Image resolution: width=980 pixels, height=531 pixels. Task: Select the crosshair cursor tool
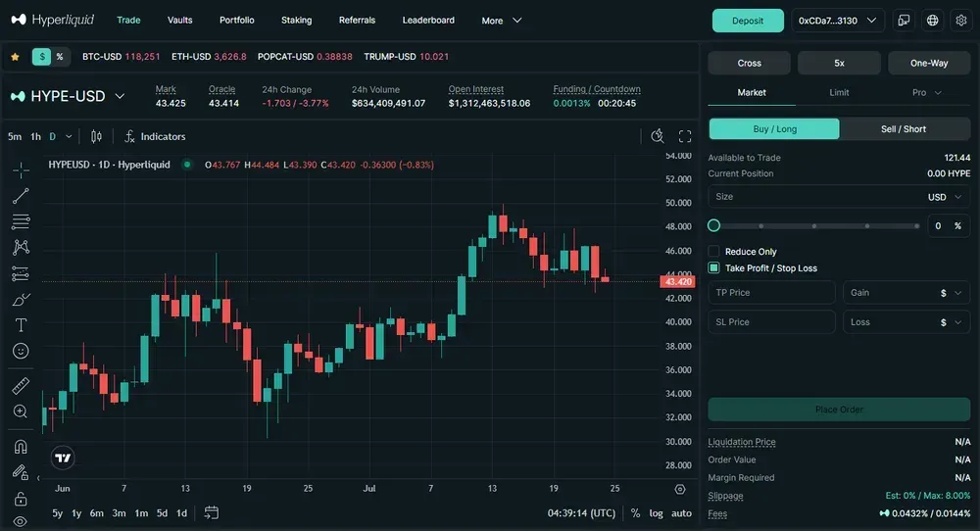pos(21,169)
